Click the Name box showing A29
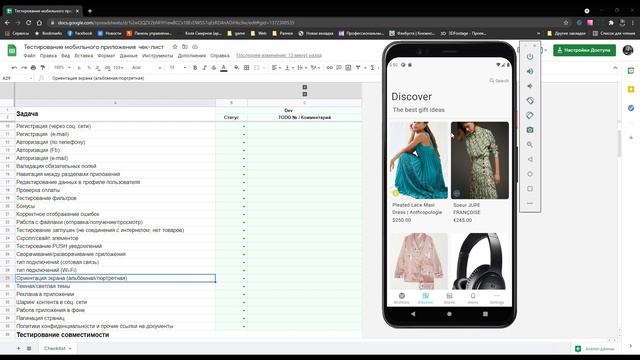640x360 pixels. point(16,78)
